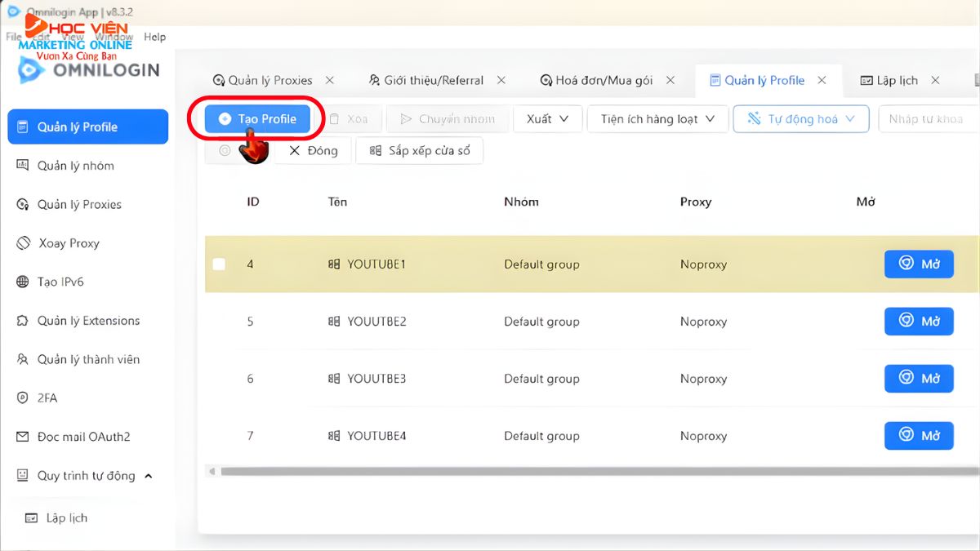Viewport: 980px width, 551px height.
Task: Click the Quản lý Extensions puzzle icon
Action: (23, 321)
